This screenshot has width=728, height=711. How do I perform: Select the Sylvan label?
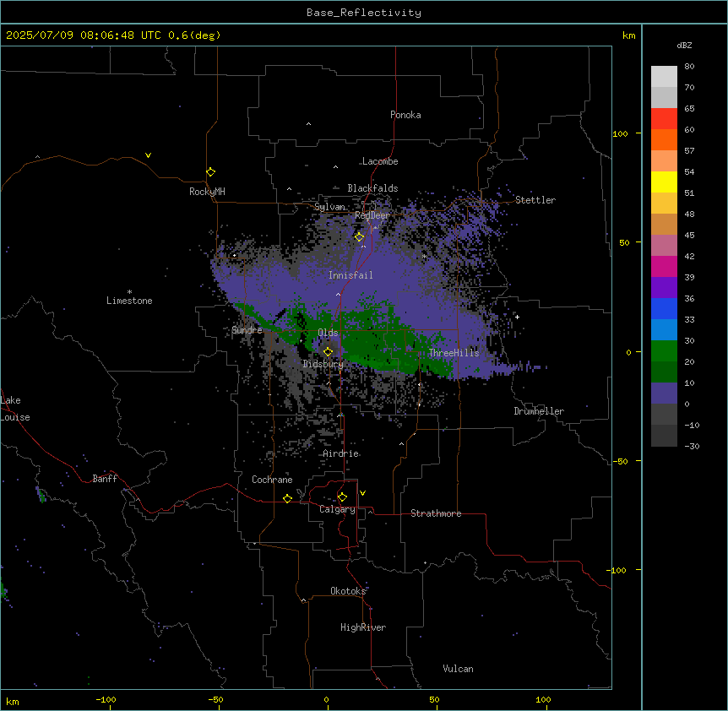click(329, 207)
